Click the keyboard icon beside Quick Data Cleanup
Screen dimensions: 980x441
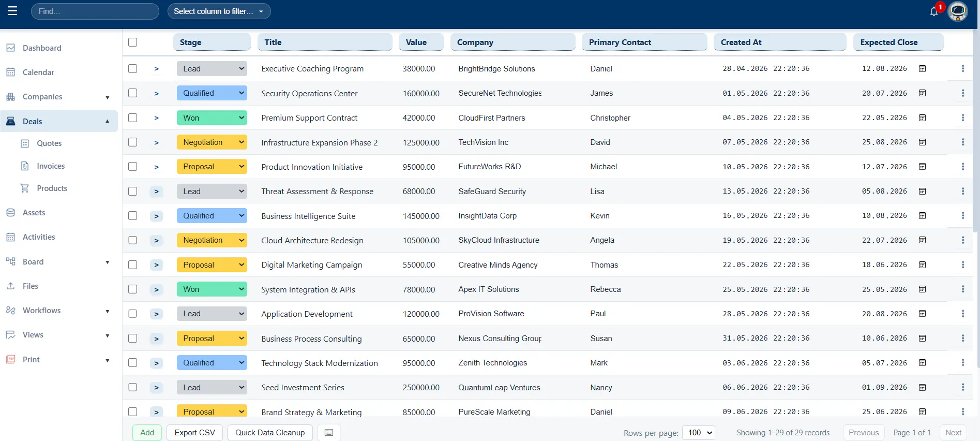(329, 433)
